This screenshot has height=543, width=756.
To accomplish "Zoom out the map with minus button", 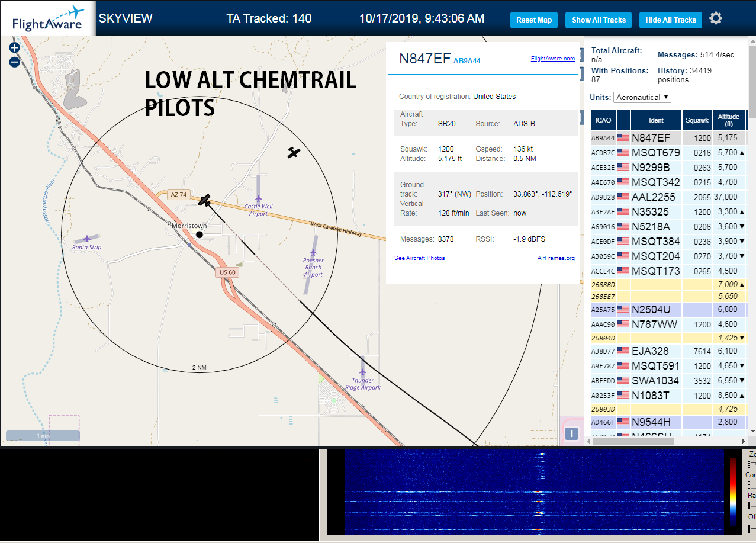I will [x=14, y=61].
